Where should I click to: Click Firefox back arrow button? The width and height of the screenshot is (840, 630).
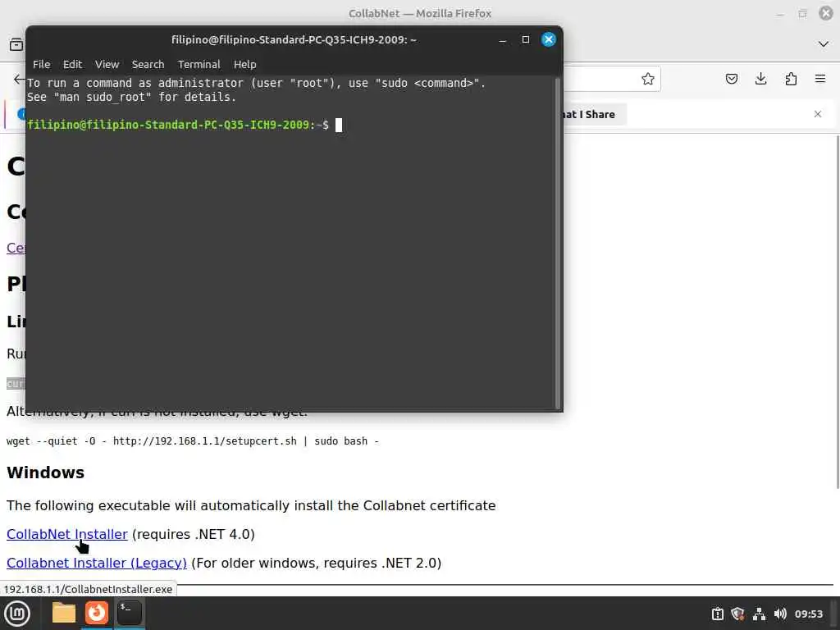click(19, 80)
